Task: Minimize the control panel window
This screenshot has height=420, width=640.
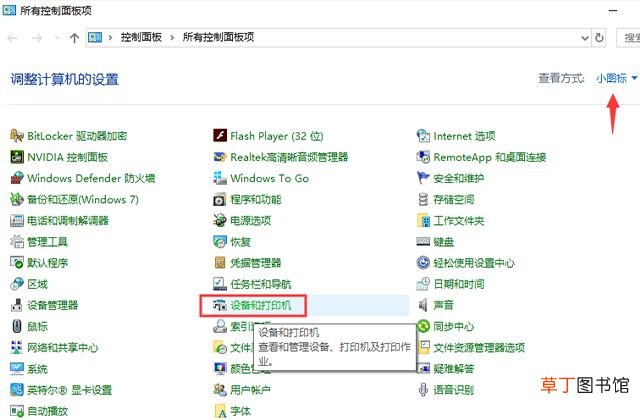Action: click(613, 11)
